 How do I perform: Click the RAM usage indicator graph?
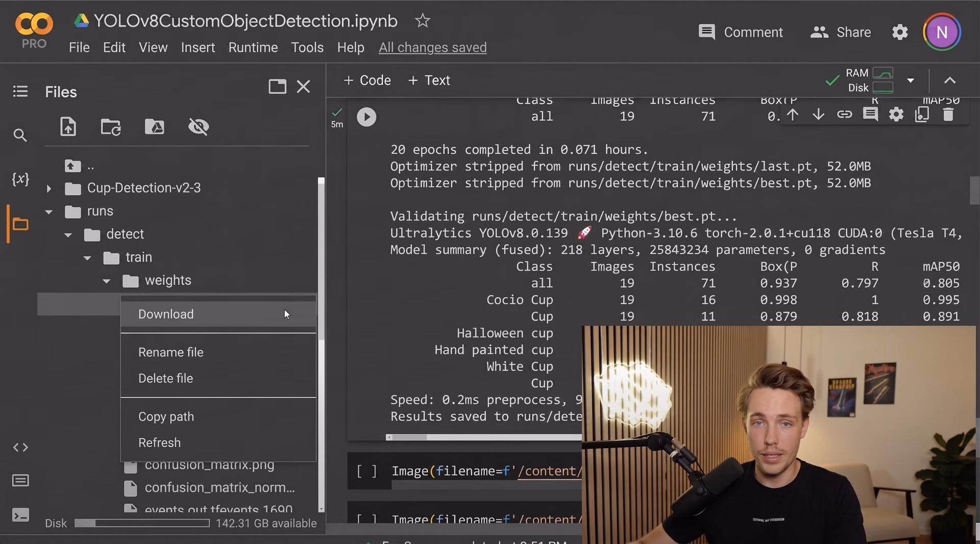pyautogui.click(x=883, y=73)
